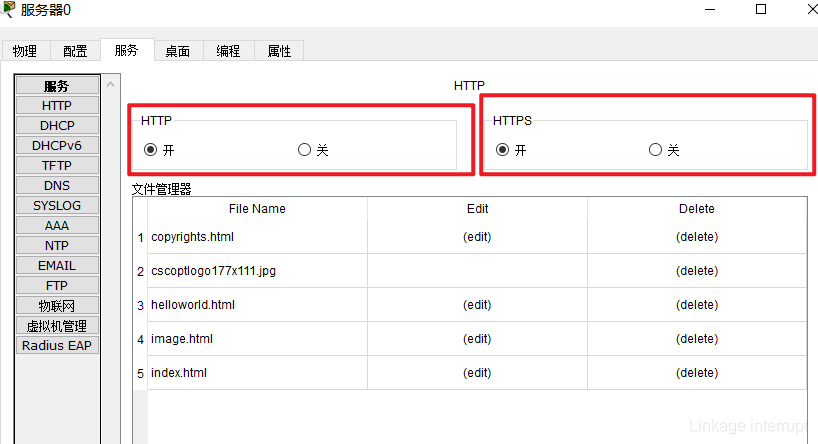
Task: Open DHCPv6 service settings
Action: pos(57,146)
